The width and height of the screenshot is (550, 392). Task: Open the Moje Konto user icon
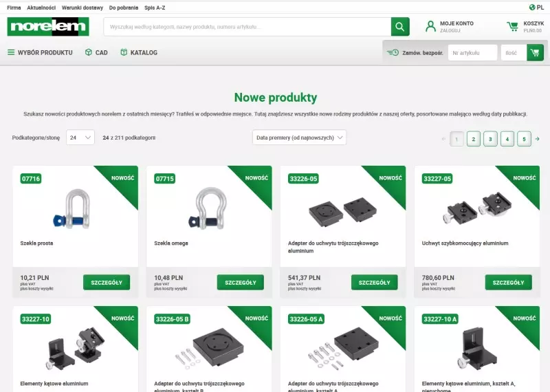pyautogui.click(x=431, y=27)
